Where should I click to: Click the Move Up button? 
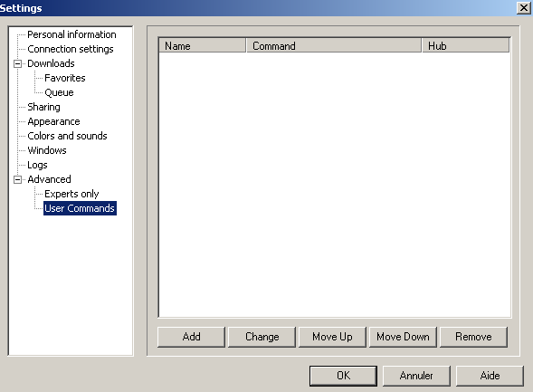coord(332,337)
